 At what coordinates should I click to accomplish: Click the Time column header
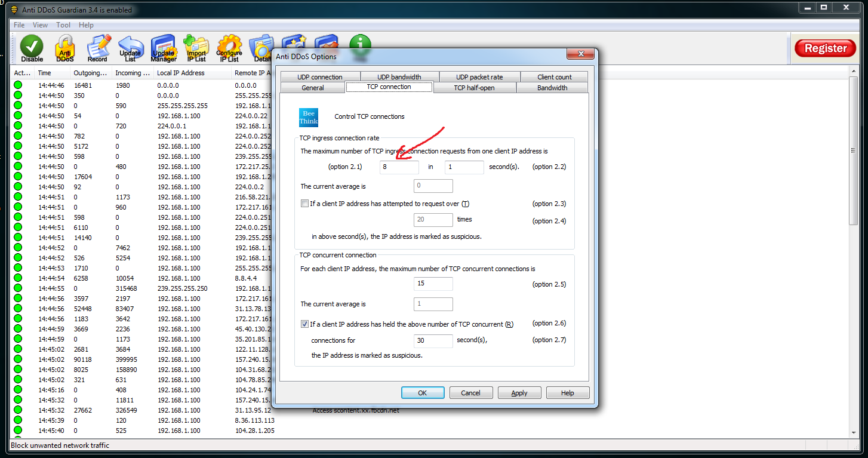tap(52, 73)
